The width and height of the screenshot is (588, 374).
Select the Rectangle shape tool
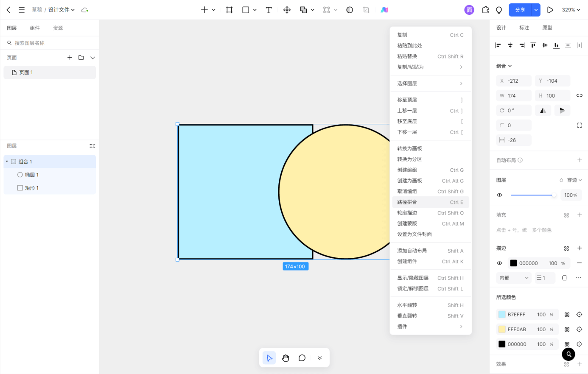(x=246, y=10)
